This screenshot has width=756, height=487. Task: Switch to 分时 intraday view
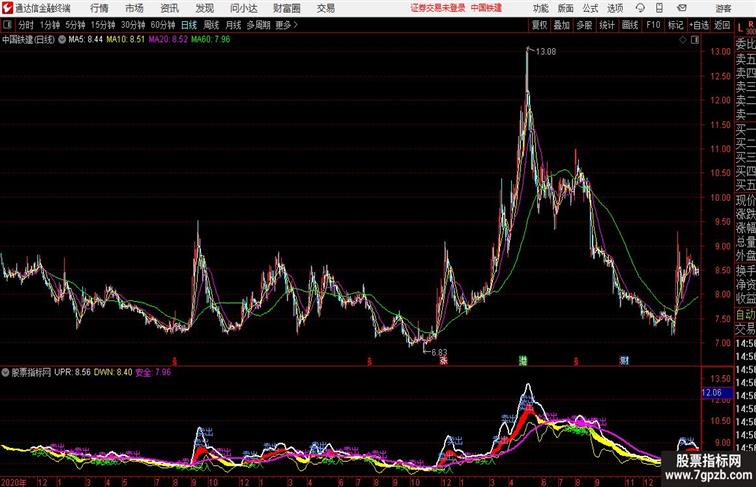coord(26,25)
